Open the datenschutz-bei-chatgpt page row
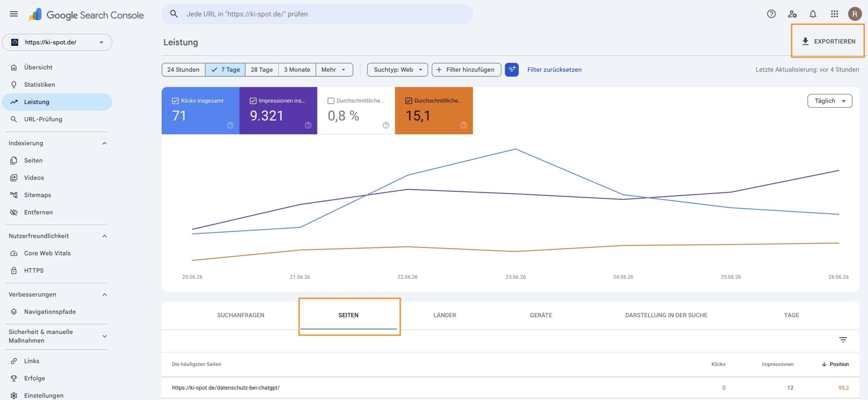Image resolution: width=868 pixels, height=400 pixels. (x=510, y=387)
